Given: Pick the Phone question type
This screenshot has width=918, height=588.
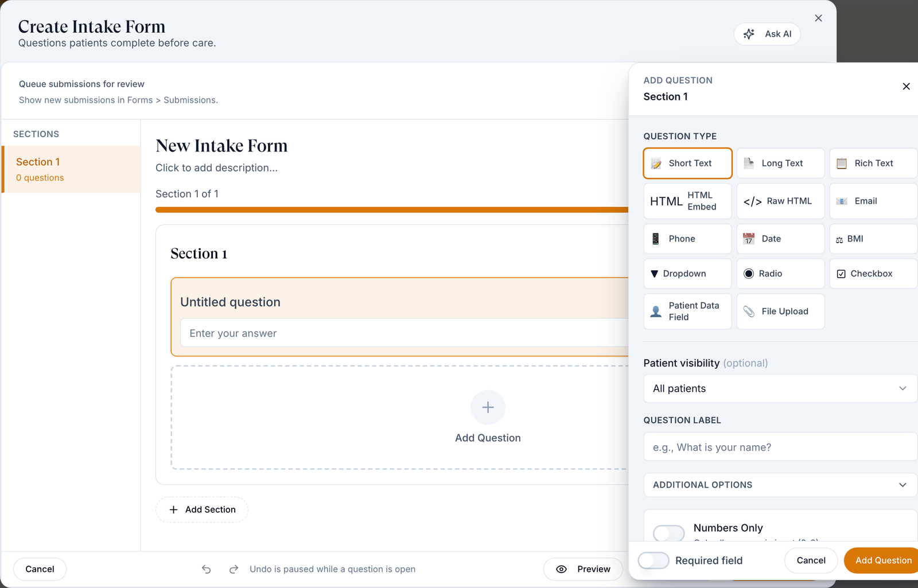Looking at the screenshot, I should [687, 239].
